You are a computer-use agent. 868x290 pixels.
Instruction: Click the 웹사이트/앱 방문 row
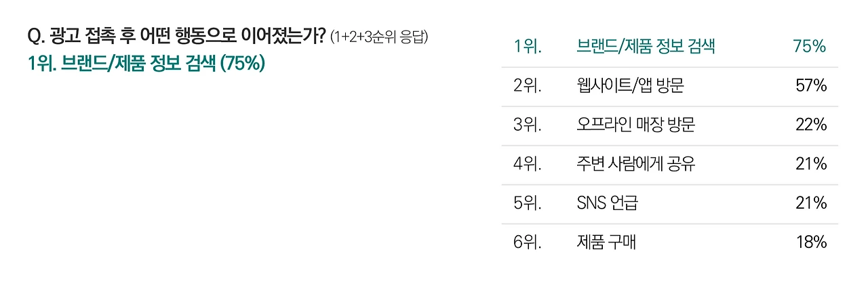(669, 86)
